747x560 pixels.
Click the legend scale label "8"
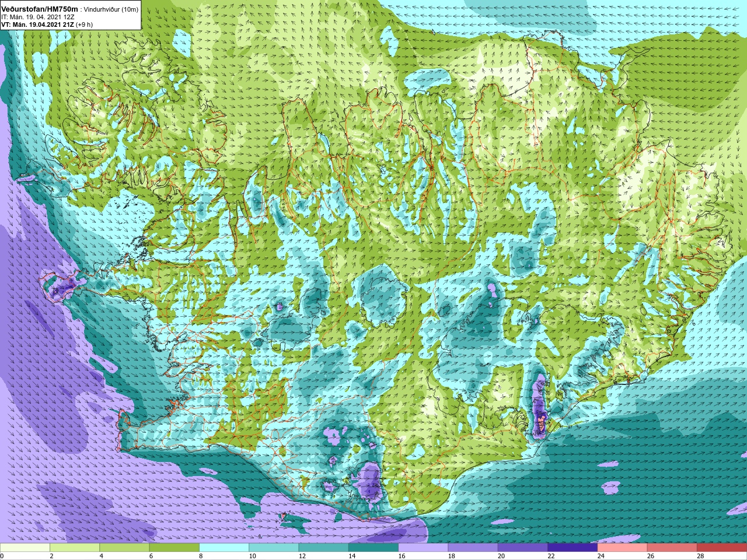click(201, 556)
